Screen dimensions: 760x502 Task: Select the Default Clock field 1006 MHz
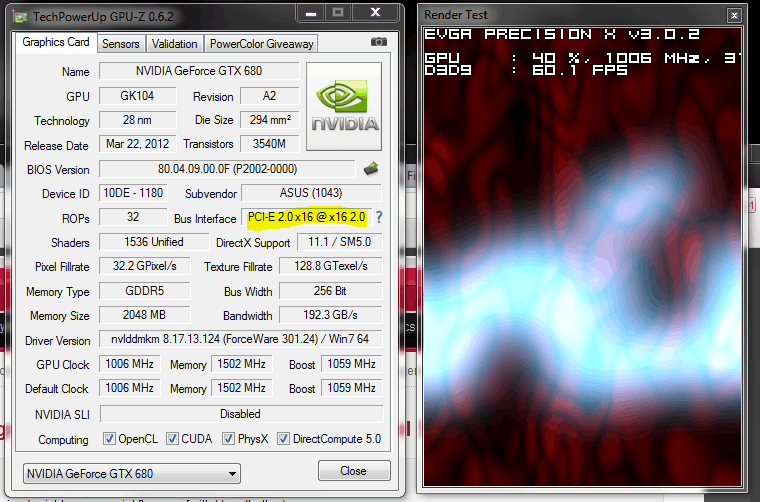click(x=129, y=388)
